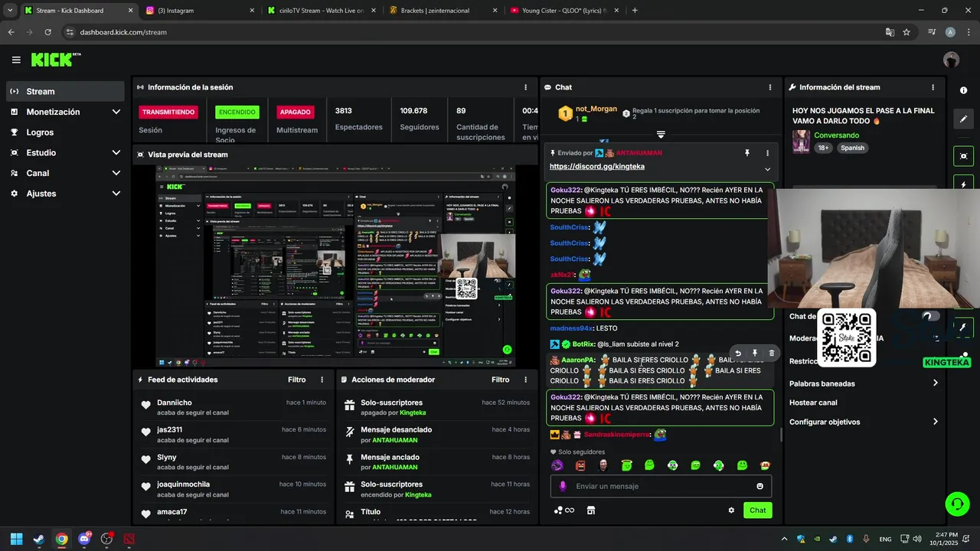Click the purple microphone icon in the message box
Screen dimensions: 980x551
click(x=563, y=486)
